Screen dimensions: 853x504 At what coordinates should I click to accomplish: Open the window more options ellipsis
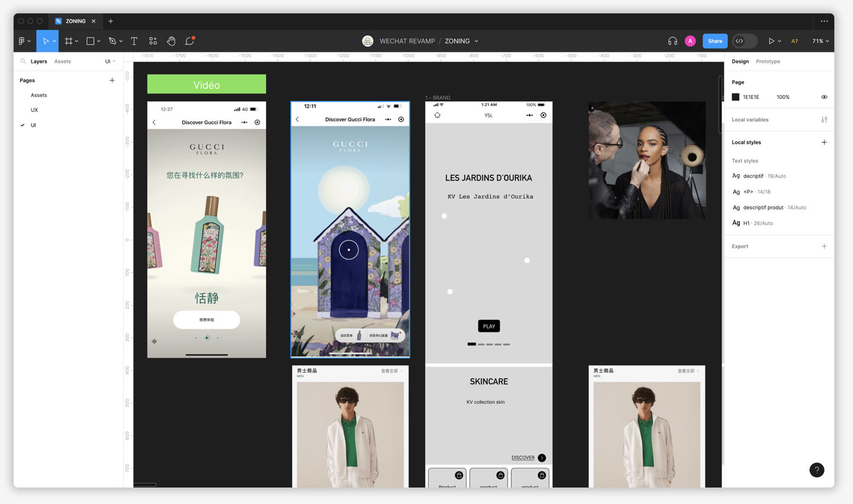(x=824, y=21)
